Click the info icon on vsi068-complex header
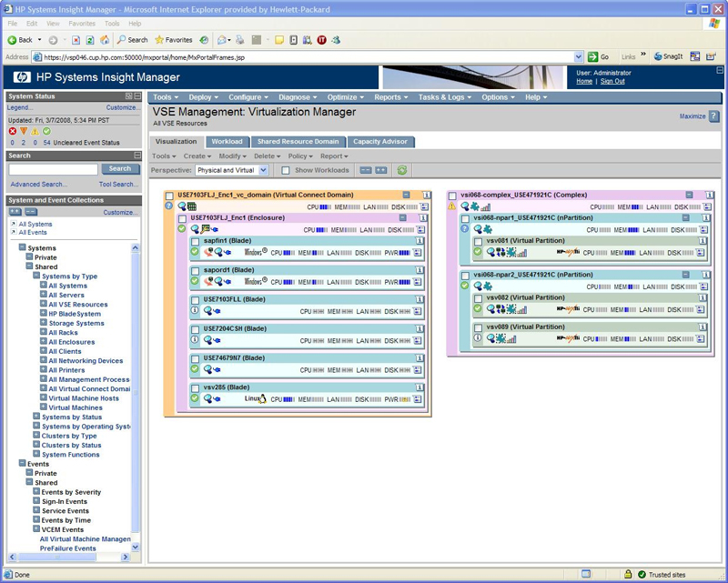728x583 pixels. pyautogui.click(x=709, y=195)
